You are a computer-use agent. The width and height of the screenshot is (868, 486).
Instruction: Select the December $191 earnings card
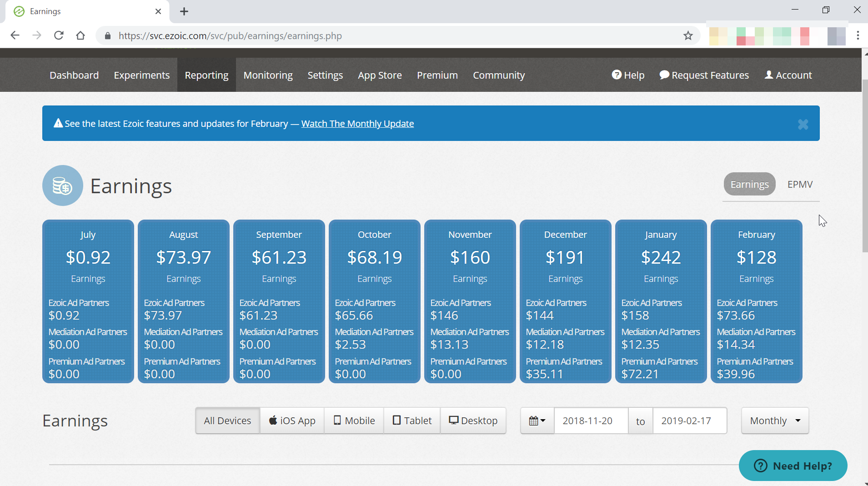(x=566, y=301)
